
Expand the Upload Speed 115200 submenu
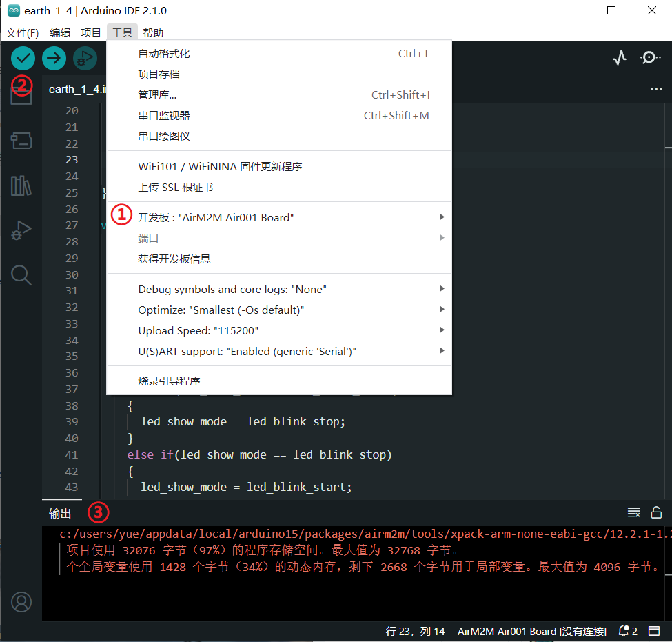coord(198,330)
